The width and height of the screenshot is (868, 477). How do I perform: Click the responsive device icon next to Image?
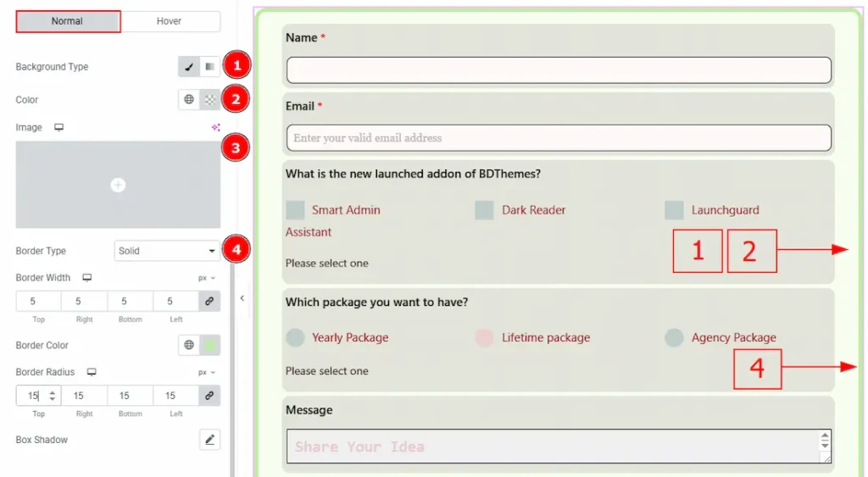coord(58,127)
